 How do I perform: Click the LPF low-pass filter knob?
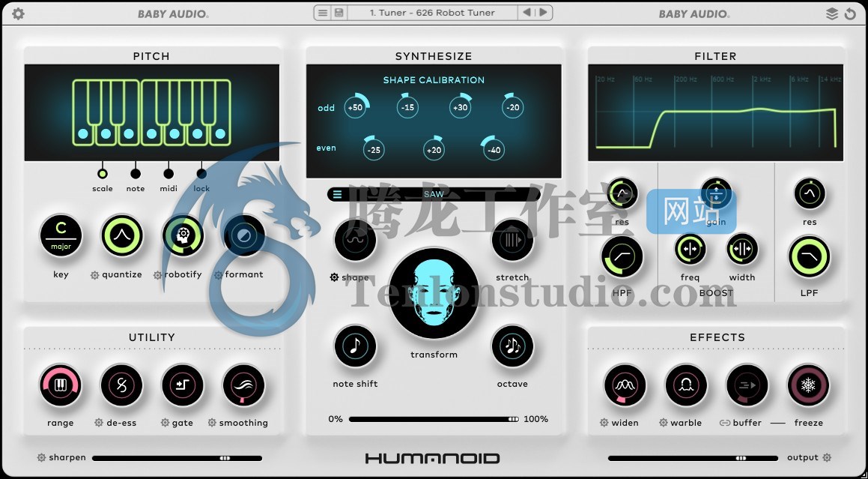(x=810, y=257)
